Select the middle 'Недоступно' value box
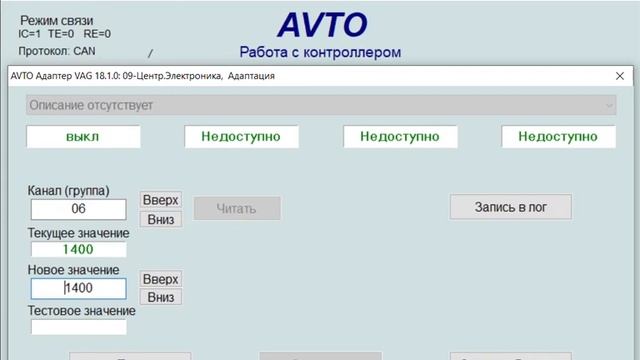The width and height of the screenshot is (640, 360). [x=400, y=137]
